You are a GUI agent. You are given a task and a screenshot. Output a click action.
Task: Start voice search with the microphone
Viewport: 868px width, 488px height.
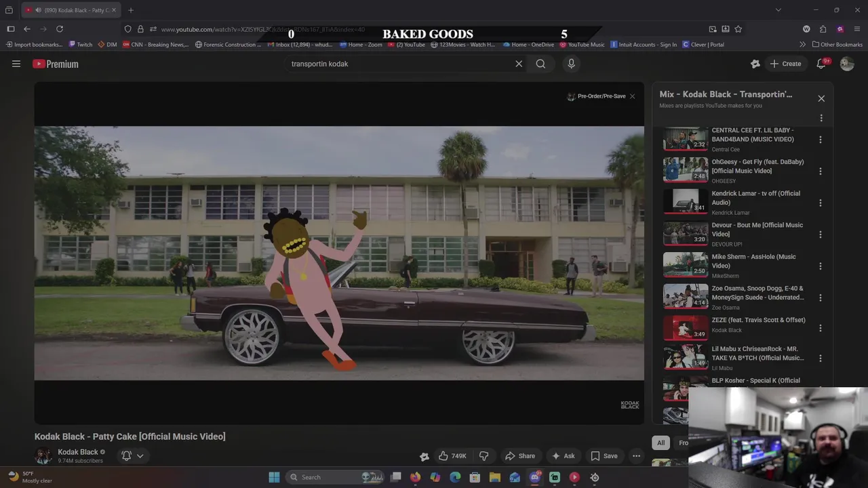pyautogui.click(x=571, y=64)
